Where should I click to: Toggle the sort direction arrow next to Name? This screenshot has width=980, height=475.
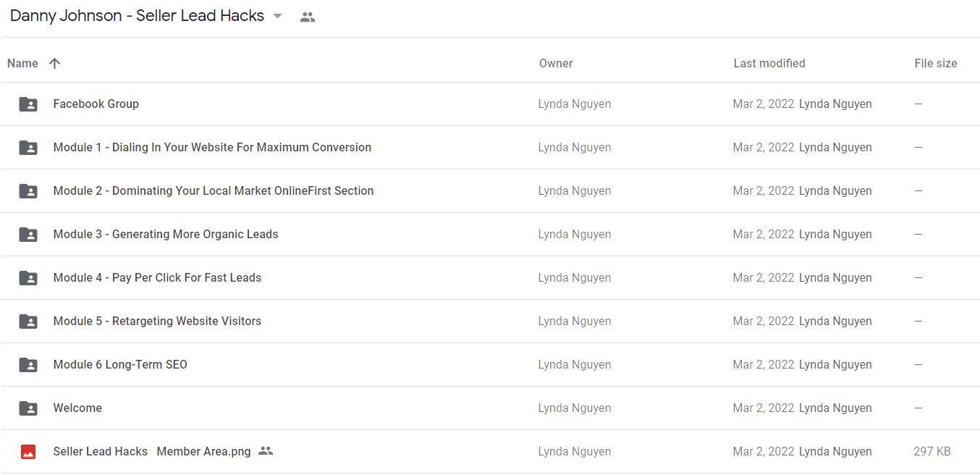[54, 63]
